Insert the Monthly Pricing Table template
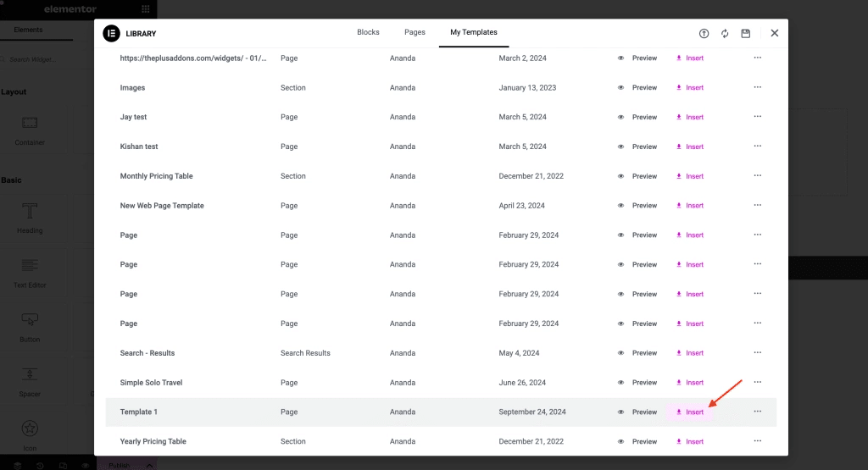 coord(690,176)
